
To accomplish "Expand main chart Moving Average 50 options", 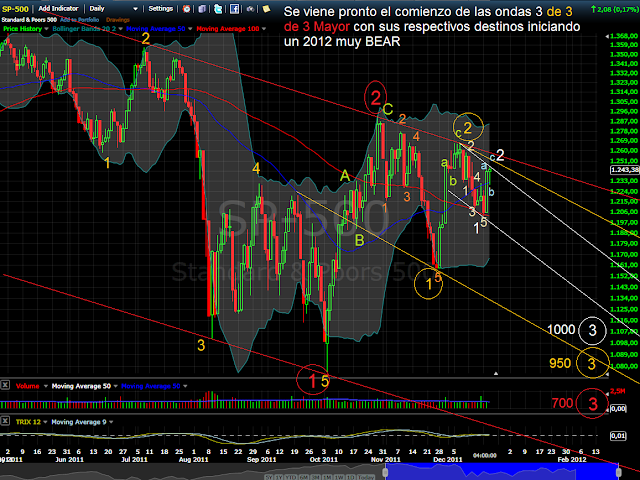I will (190, 29).
